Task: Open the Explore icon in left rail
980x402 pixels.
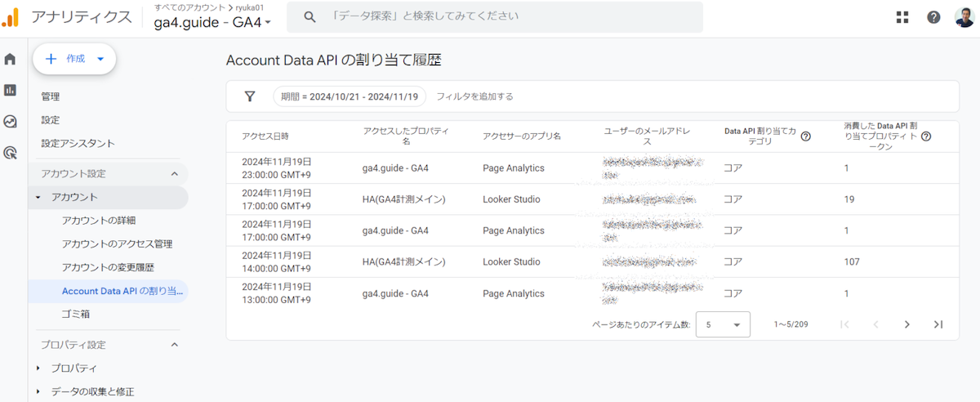Action: pos(10,121)
